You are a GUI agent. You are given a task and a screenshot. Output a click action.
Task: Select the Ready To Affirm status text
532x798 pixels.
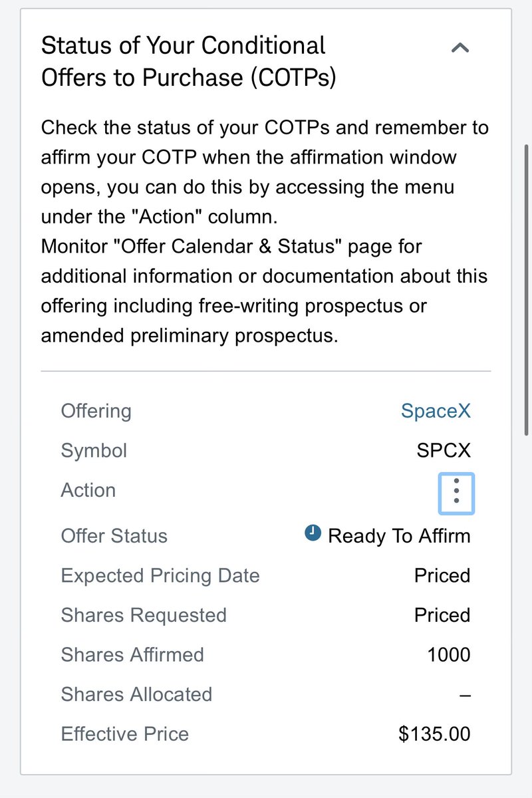click(x=399, y=536)
